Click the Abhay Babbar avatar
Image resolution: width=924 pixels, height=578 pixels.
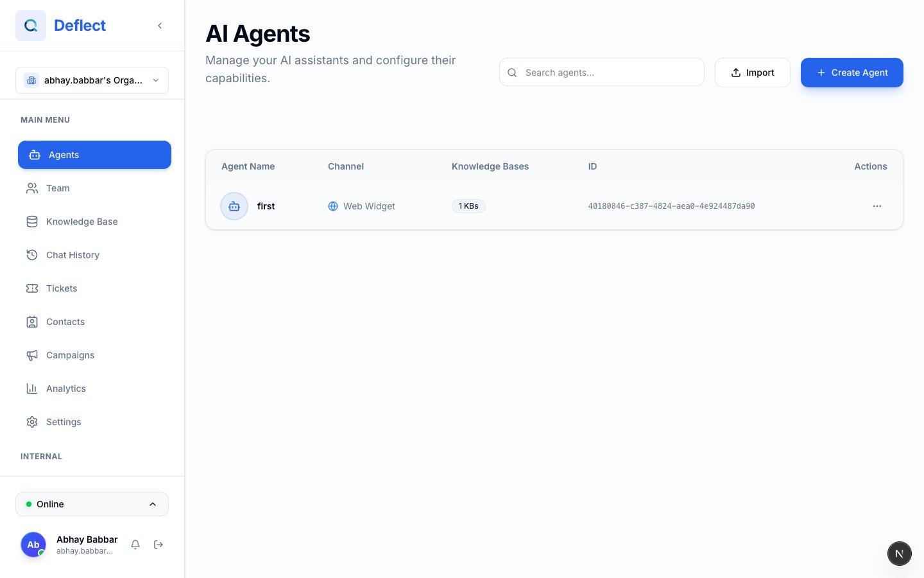[33, 545]
